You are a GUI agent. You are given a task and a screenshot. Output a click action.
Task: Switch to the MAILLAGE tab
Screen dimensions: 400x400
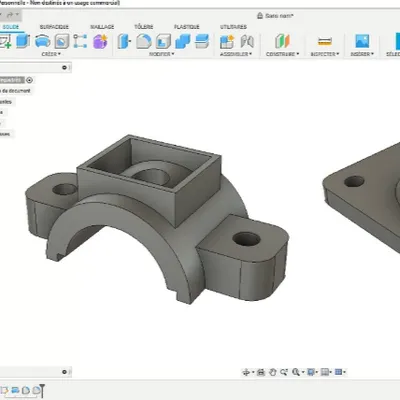102,27
